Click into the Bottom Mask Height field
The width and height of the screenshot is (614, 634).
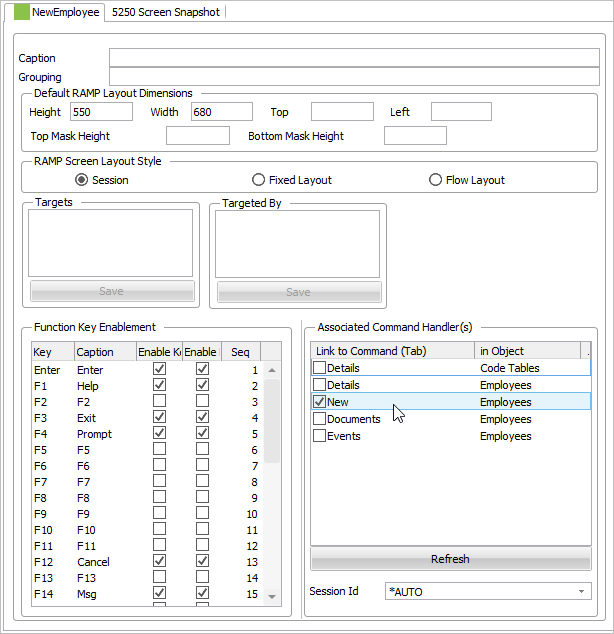click(415, 135)
